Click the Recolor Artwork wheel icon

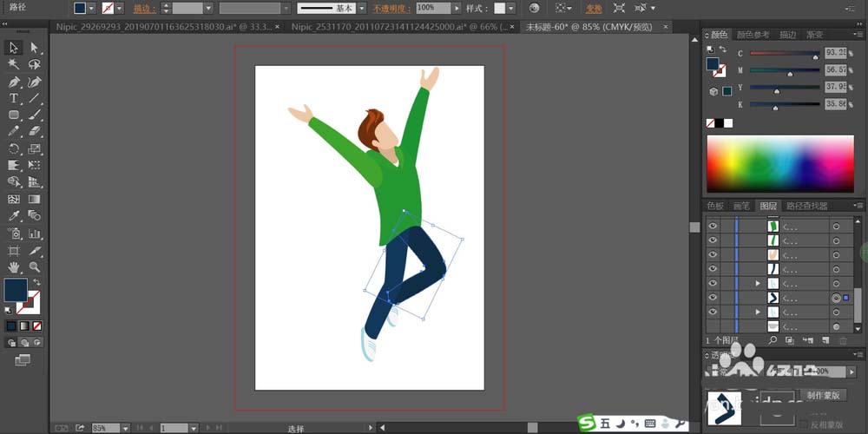(534, 8)
